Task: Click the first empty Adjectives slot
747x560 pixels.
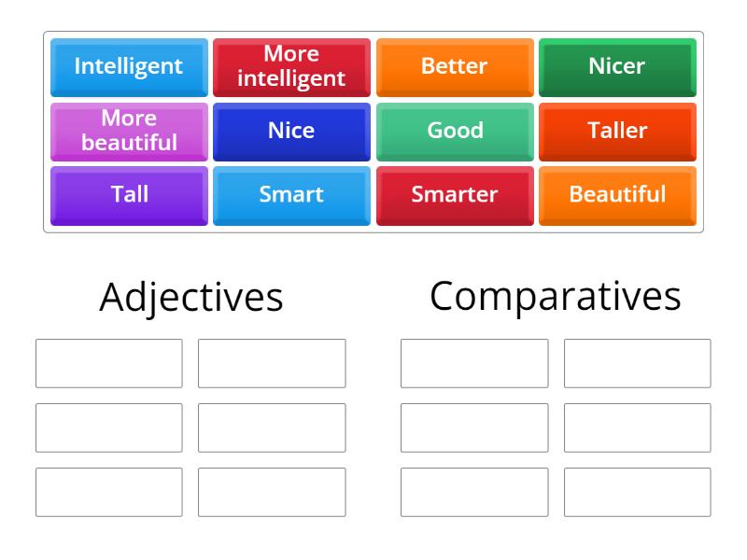Action: (x=107, y=363)
